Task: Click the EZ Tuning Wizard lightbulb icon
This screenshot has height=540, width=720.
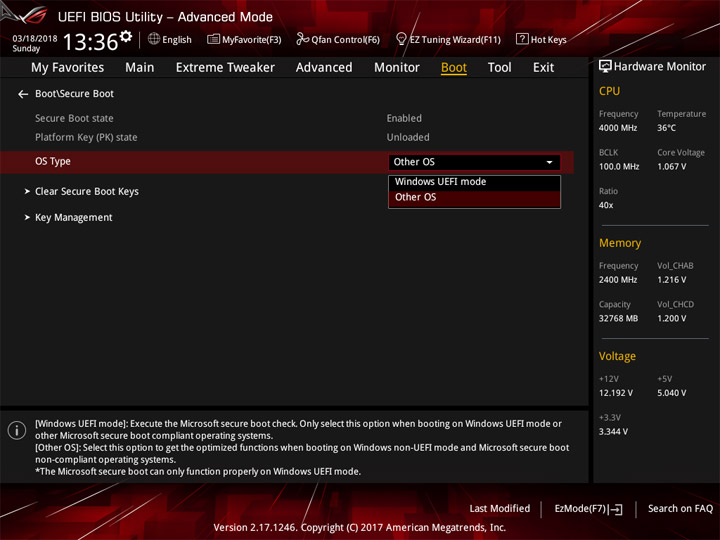Action: tap(401, 39)
